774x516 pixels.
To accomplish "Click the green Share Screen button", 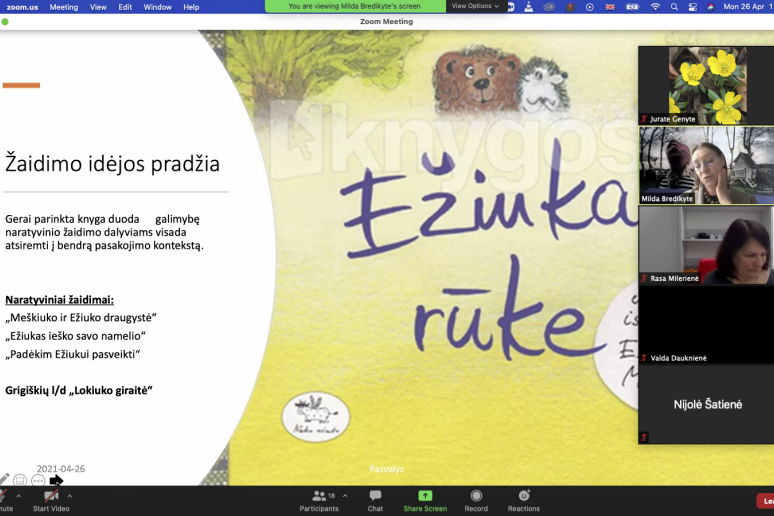I will [425, 501].
